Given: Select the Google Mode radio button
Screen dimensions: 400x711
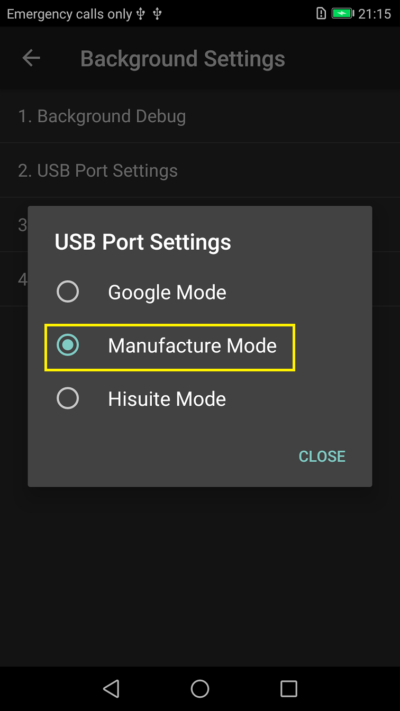Looking at the screenshot, I should (68, 292).
